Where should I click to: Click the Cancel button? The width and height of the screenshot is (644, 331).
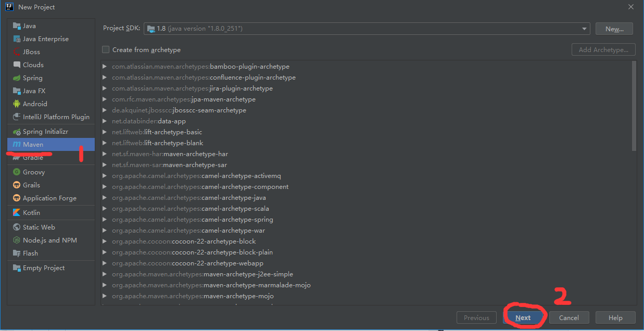pos(569,318)
